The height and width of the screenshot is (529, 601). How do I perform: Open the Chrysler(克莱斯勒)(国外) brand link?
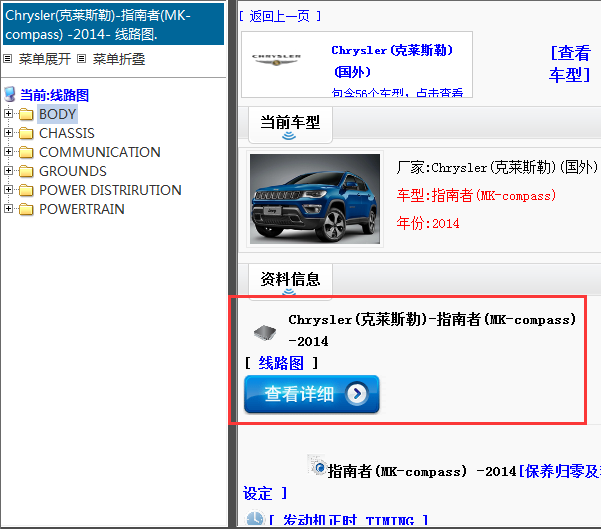point(392,61)
